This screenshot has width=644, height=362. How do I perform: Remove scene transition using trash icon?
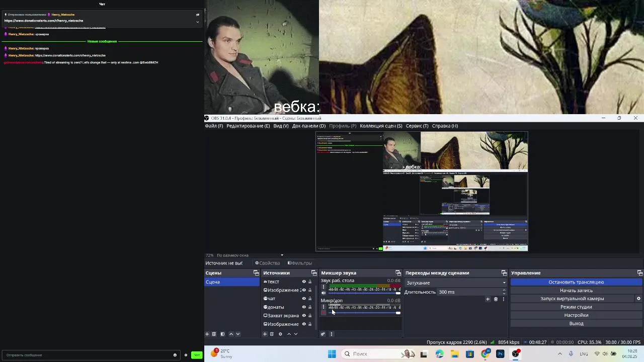496,299
